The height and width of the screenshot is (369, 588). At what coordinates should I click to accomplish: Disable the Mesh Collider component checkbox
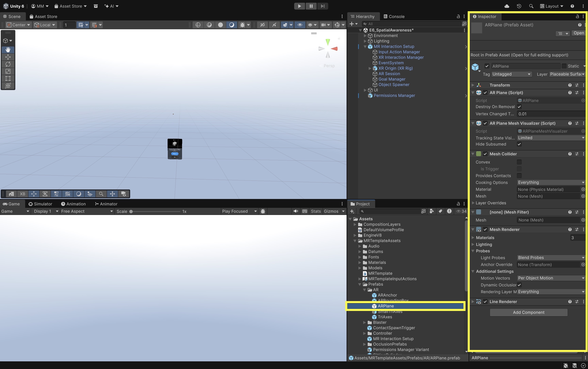pyautogui.click(x=485, y=154)
